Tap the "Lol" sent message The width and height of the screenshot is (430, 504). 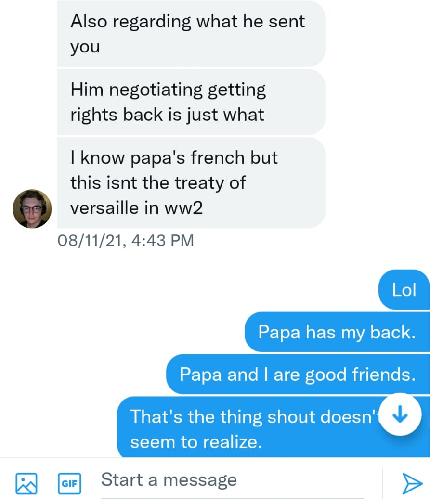coord(404,290)
